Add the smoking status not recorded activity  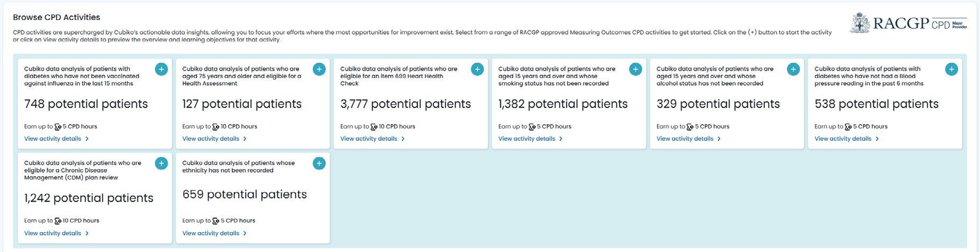coord(635,69)
